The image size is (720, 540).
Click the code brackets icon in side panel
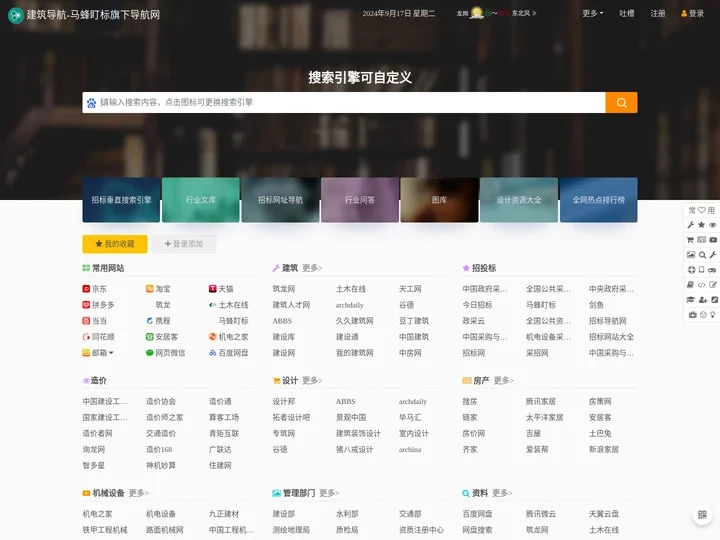tap(702, 285)
